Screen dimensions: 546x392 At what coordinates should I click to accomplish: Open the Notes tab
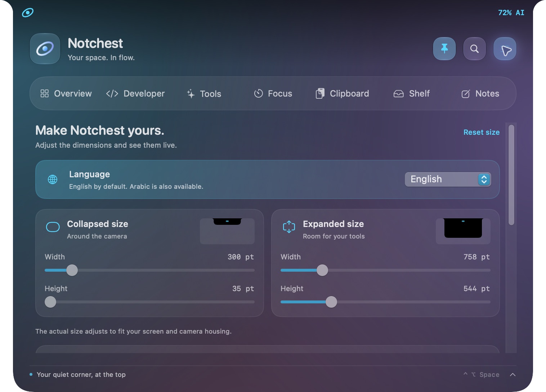click(x=480, y=94)
